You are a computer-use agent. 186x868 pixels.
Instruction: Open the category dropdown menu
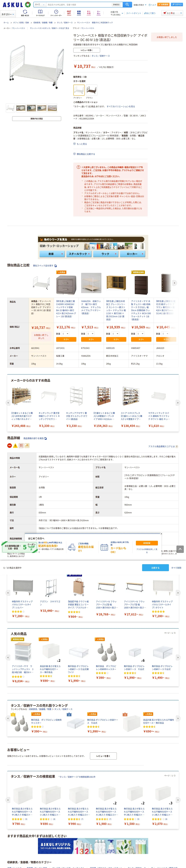pos(8,14)
